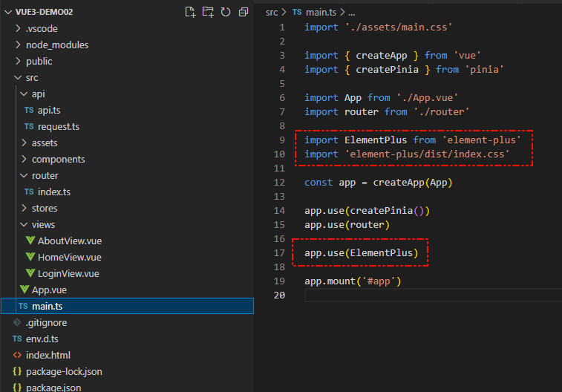
Task: Click 'app.use(router)' on line 15
Action: 347,225
